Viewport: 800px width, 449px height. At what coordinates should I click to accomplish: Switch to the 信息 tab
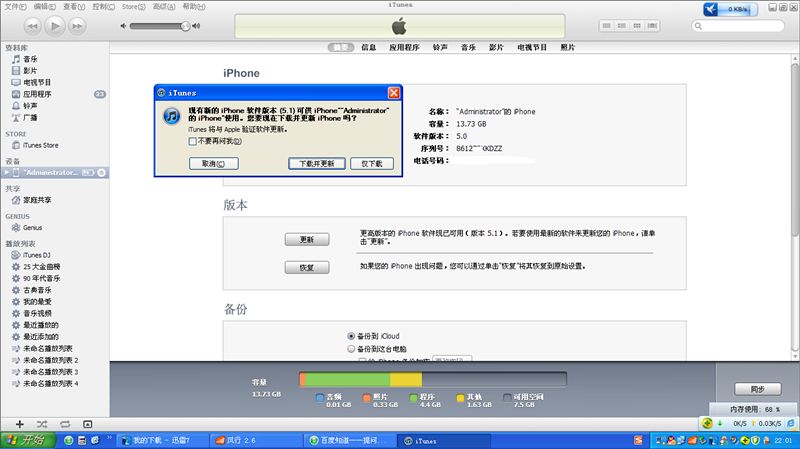point(369,47)
